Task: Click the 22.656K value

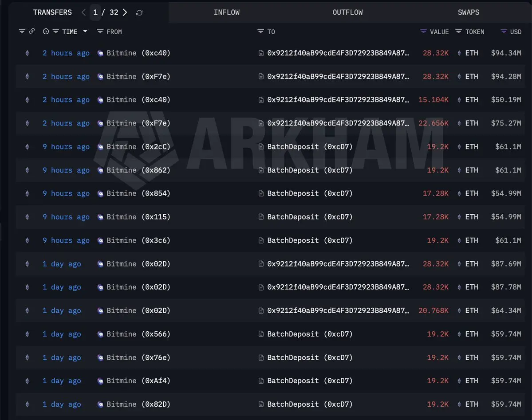Action: (x=433, y=123)
